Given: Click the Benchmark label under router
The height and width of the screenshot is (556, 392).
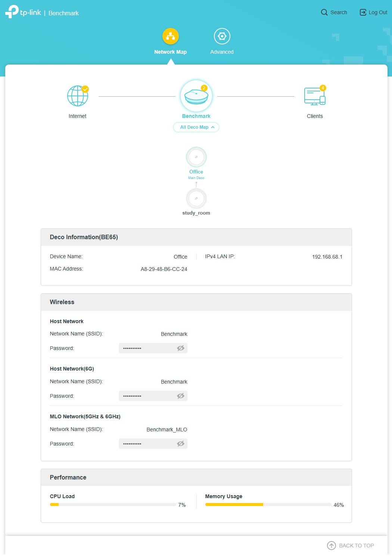Looking at the screenshot, I should click(x=196, y=116).
